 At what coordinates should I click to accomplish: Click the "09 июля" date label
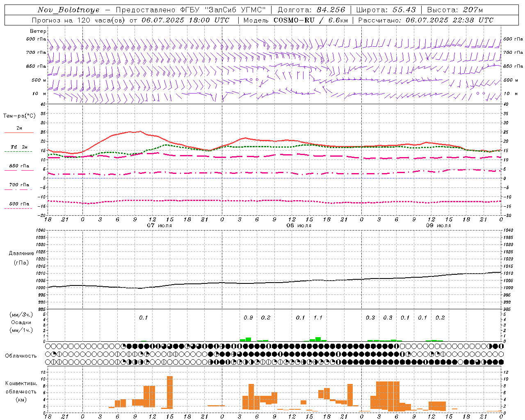438,226
